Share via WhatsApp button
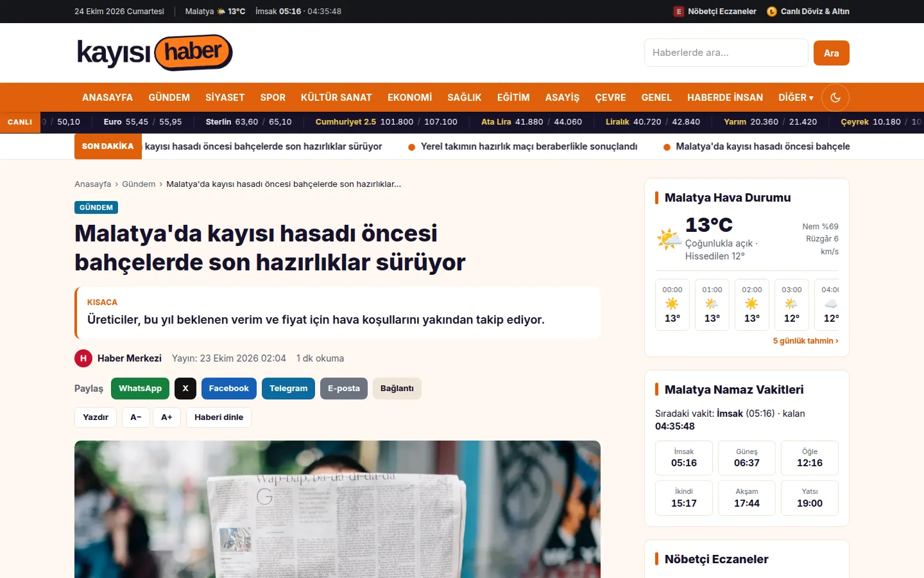This screenshot has width=924, height=578. 140,389
